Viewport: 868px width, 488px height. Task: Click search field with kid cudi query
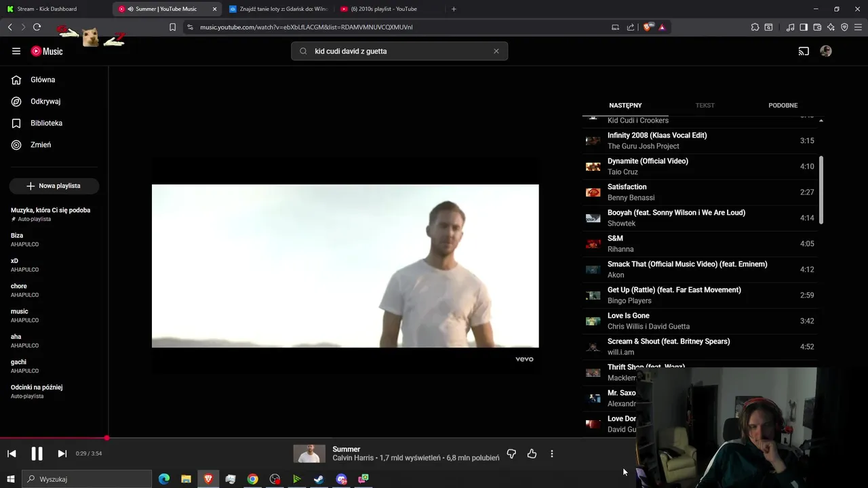pyautogui.click(x=399, y=51)
